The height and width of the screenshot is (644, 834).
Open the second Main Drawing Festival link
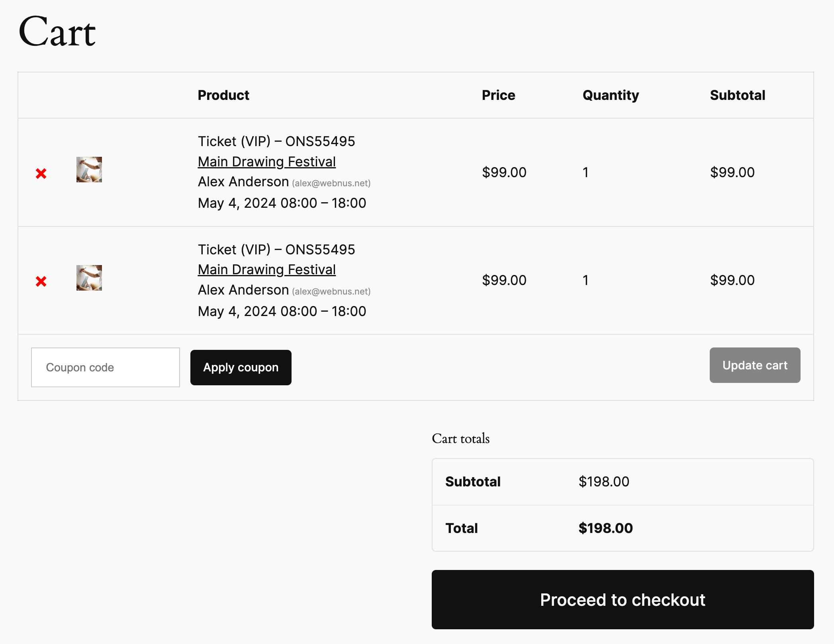click(267, 269)
